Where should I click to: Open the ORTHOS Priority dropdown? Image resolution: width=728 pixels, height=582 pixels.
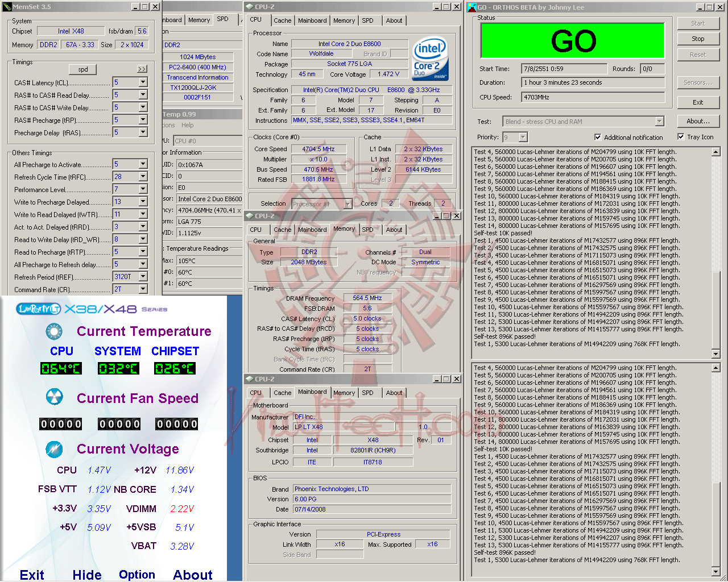(x=523, y=137)
